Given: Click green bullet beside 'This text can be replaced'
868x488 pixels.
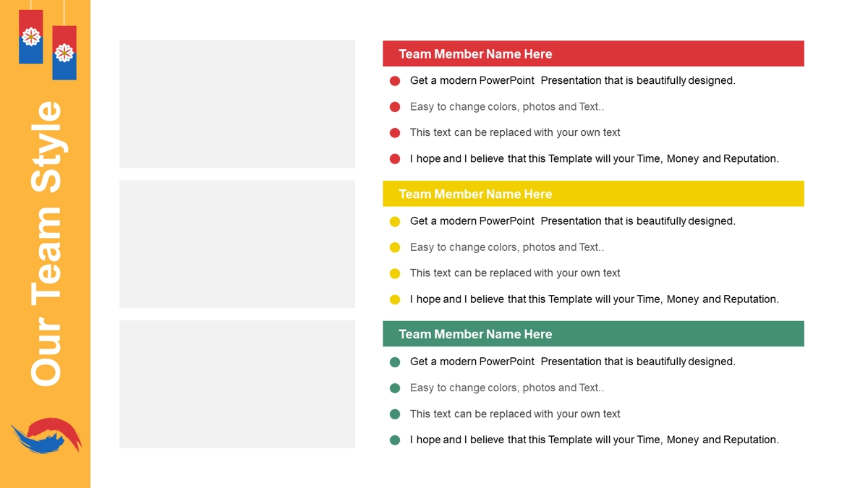Looking at the screenshot, I should (x=395, y=414).
